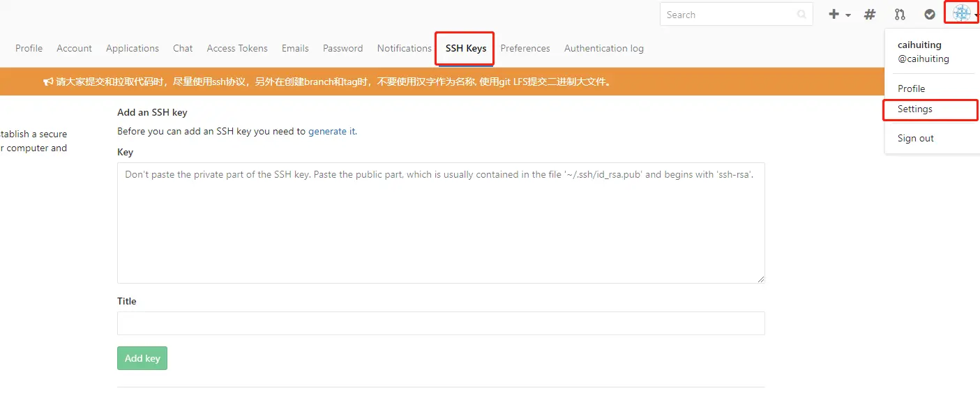This screenshot has height=393, width=980.
Task: Open the todos checkmark icon
Action: [x=930, y=14]
